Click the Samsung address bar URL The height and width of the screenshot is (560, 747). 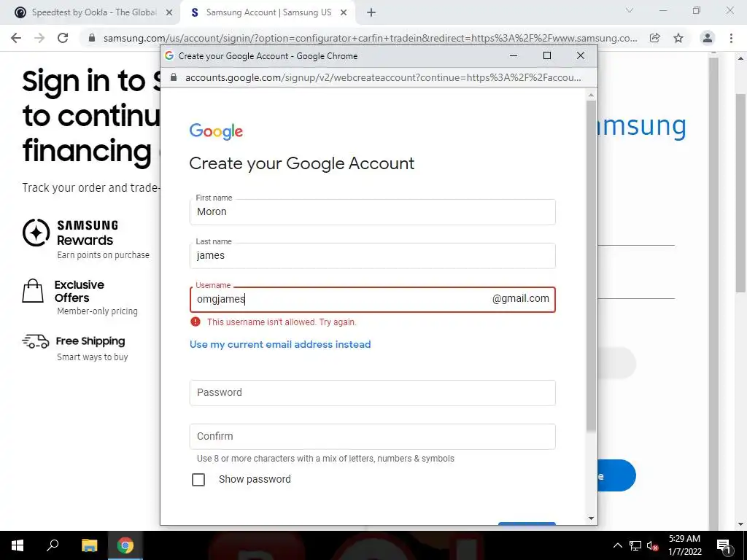click(370, 39)
